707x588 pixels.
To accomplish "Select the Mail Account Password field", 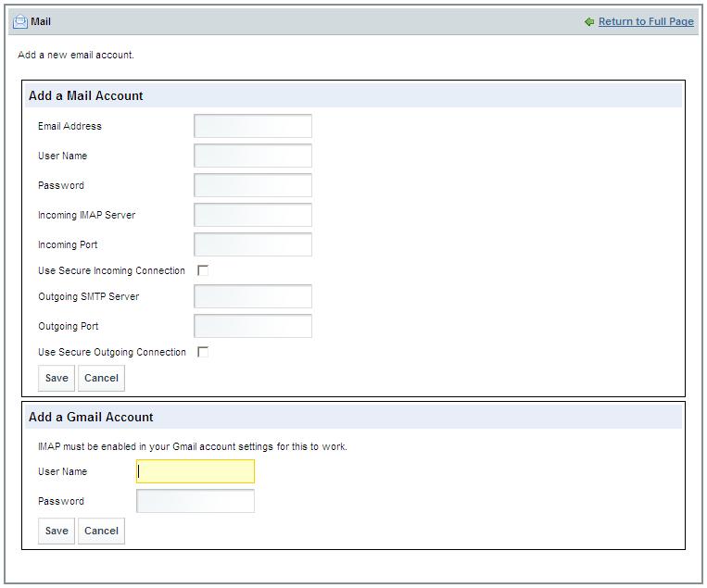I will [x=253, y=185].
